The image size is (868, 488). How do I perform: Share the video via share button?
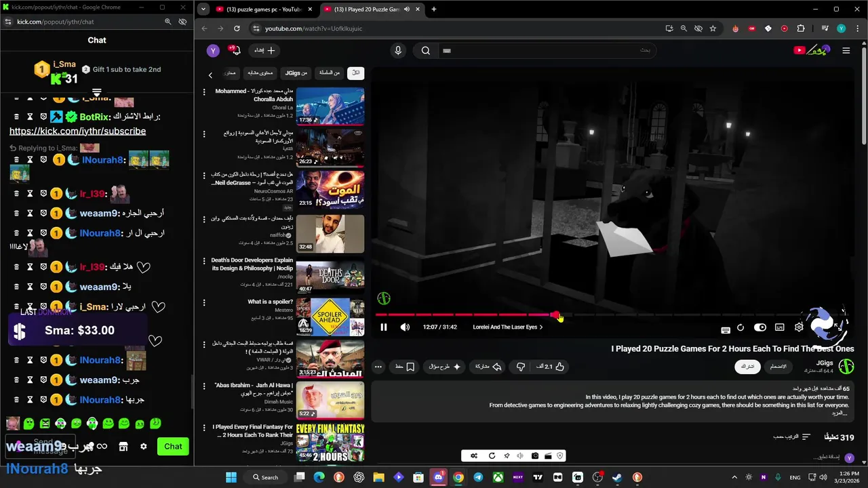(488, 367)
